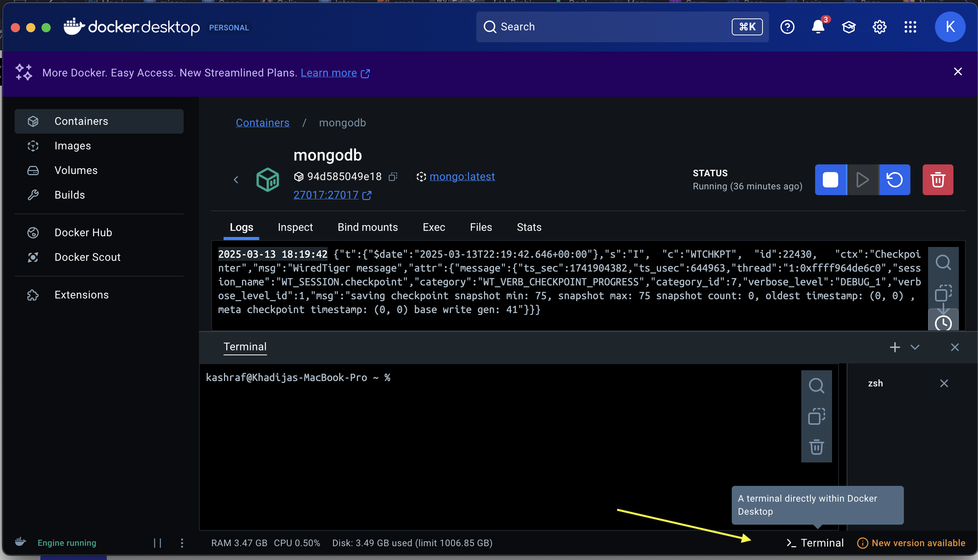Open the Extensions section
The height and width of the screenshot is (560, 978).
click(99, 295)
